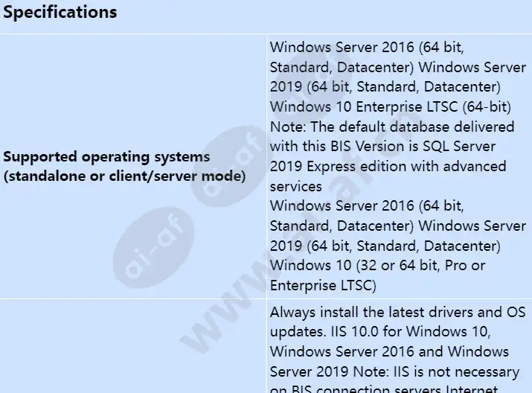Click the lower ai-af oval watermark logo

[x=154, y=247]
